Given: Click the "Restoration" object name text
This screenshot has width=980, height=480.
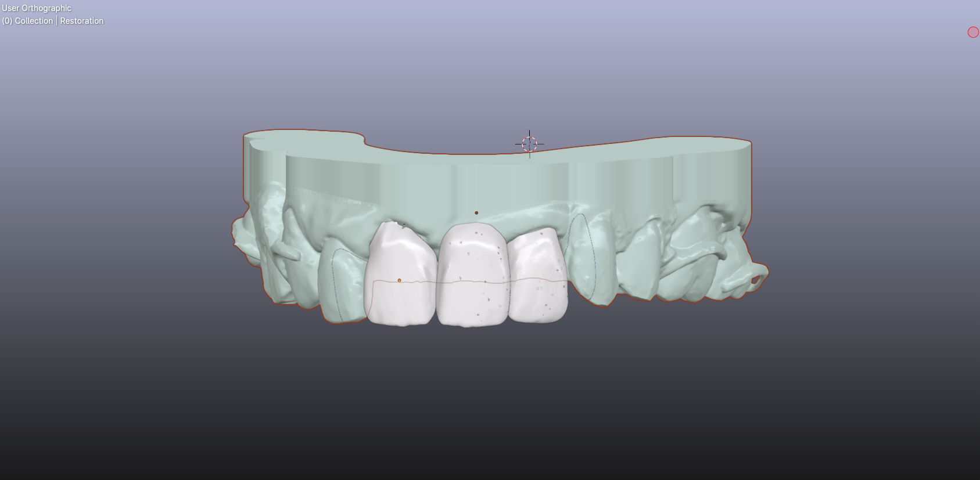Looking at the screenshot, I should click(82, 21).
